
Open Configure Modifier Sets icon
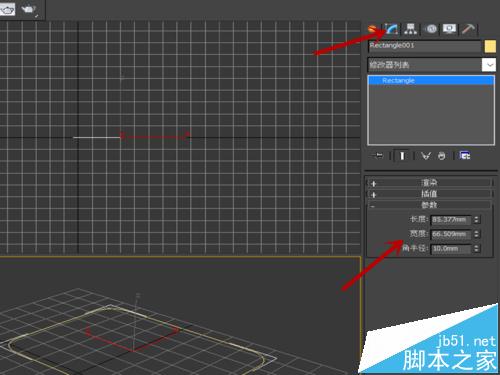(465, 155)
